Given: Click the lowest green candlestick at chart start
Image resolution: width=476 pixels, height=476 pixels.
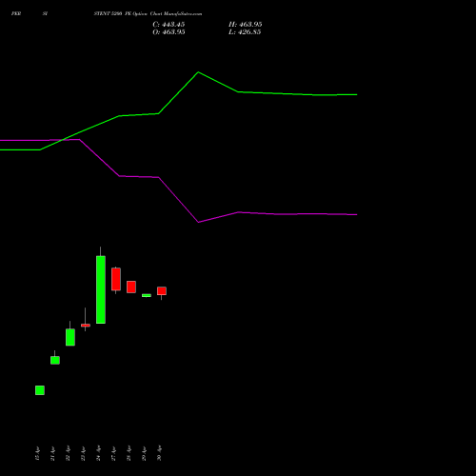Looking at the screenshot, I should click(40, 390).
